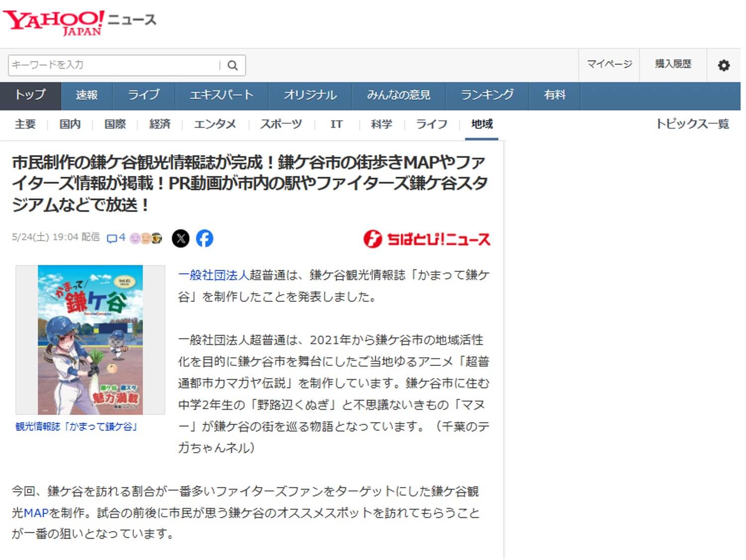Screen dimensions: 746x560
Task: Open the 観光情報誌「かまって鎌ケ谷」 caption link
Action: 76,426
